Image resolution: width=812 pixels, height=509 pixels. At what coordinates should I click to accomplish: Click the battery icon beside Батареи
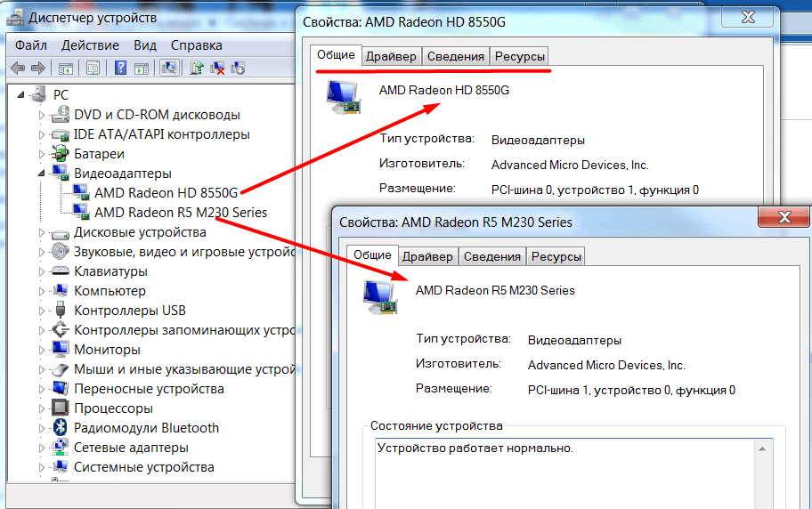tap(60, 154)
